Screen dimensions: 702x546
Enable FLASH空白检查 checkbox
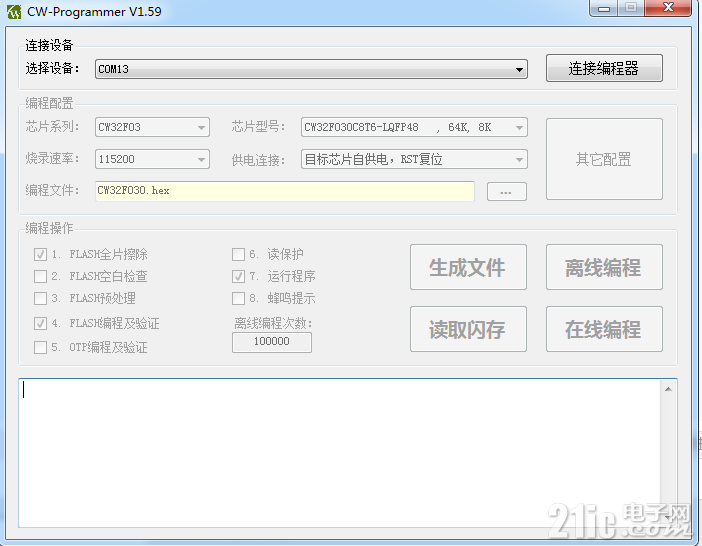(40, 276)
